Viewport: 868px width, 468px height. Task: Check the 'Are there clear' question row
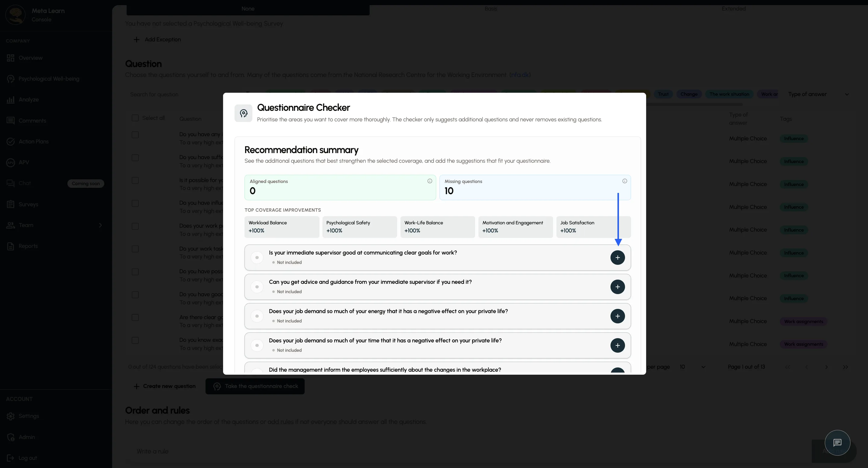[135, 318]
